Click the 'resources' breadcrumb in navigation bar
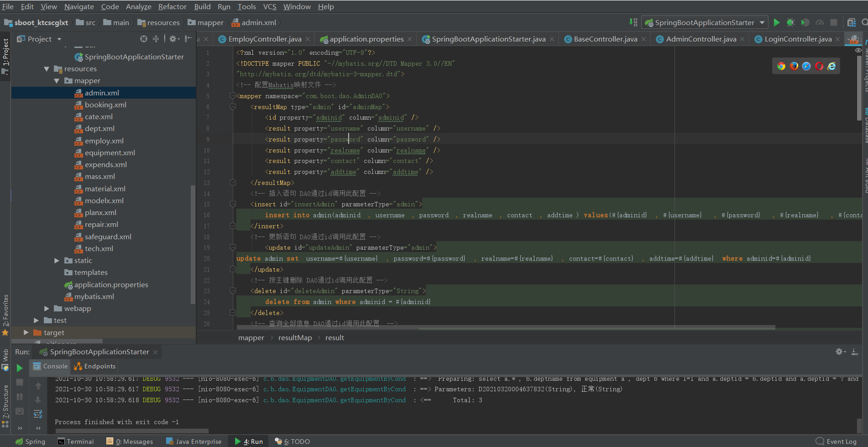This screenshot has width=868, height=447. (x=159, y=22)
